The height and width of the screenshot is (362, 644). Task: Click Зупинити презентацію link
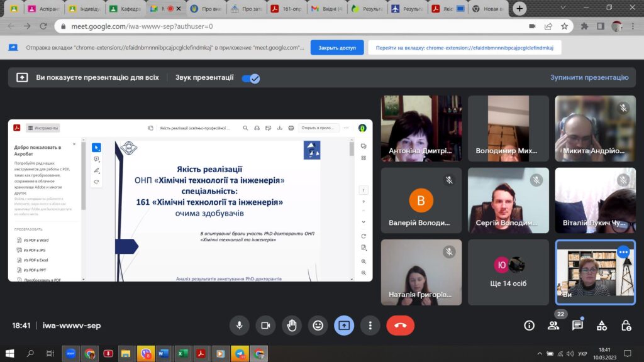click(x=589, y=77)
